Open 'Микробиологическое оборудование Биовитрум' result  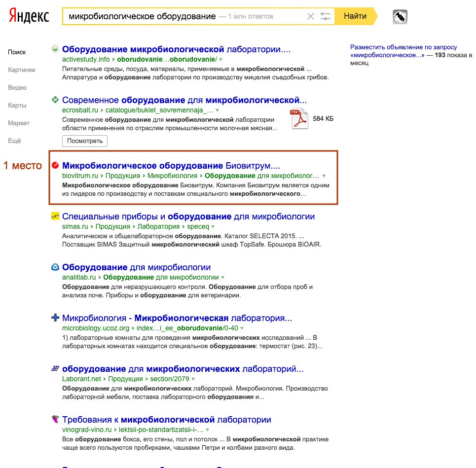[x=171, y=165]
